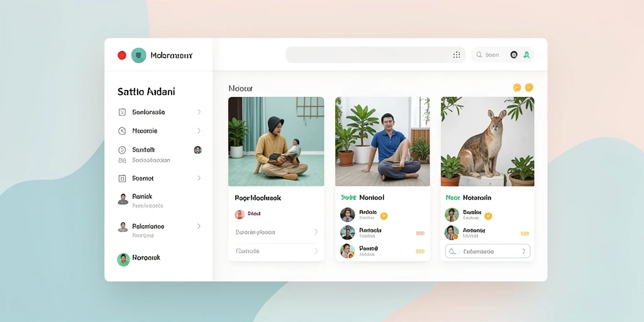This screenshot has width=644, height=322.
Task: Click the square face icon of Sanloraste row
Action: click(122, 112)
